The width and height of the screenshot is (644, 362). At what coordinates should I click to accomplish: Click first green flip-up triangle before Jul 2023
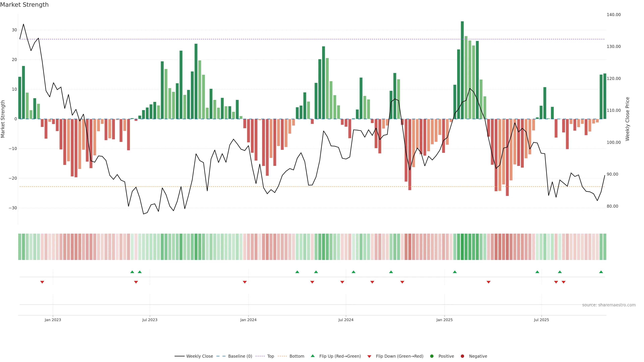coord(132,272)
